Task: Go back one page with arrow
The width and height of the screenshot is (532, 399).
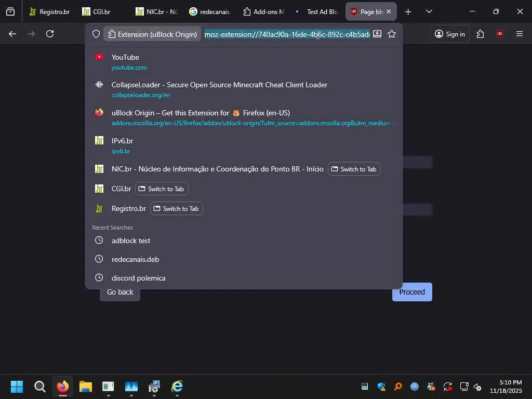Action: coord(12,34)
